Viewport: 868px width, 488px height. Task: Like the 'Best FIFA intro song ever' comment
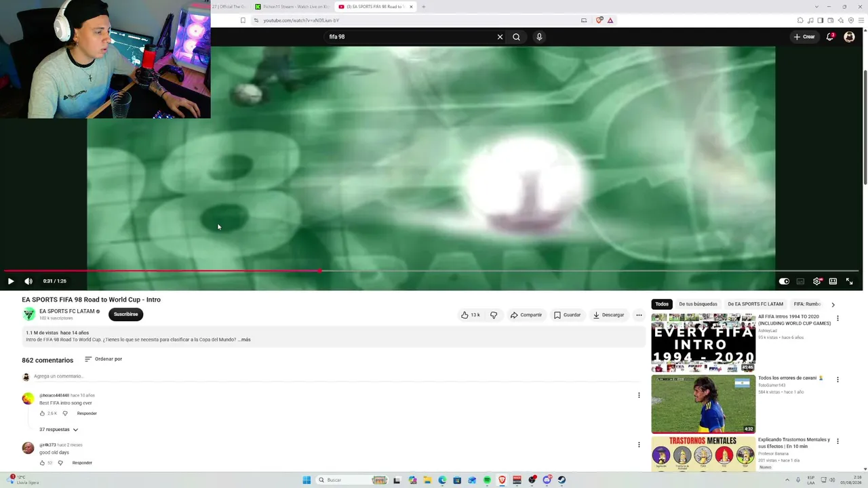point(42,413)
